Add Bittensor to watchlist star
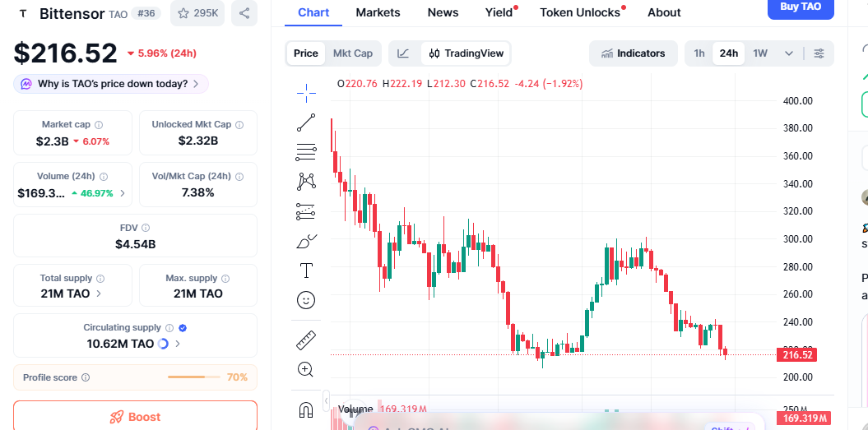 (x=197, y=13)
